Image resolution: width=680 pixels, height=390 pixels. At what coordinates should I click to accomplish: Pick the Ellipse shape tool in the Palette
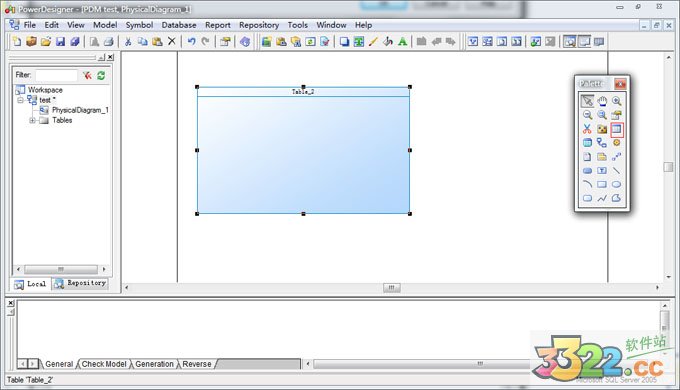[616, 184]
